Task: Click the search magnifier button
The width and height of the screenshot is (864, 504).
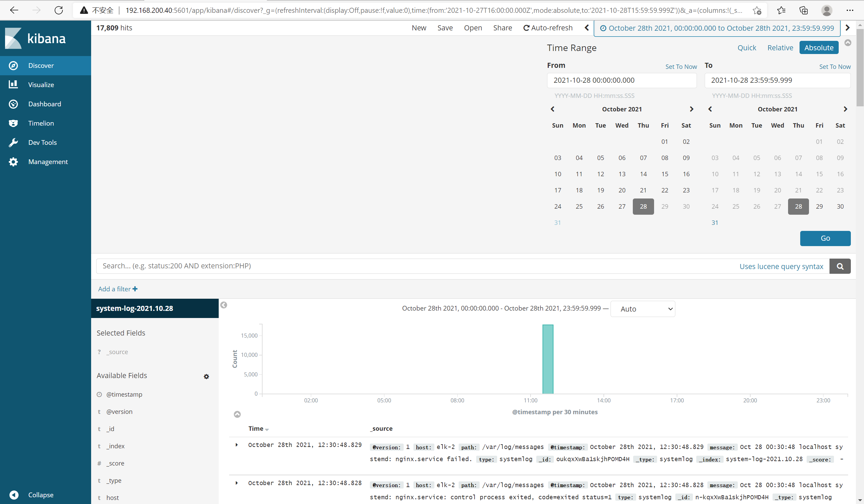Action: coord(840,266)
